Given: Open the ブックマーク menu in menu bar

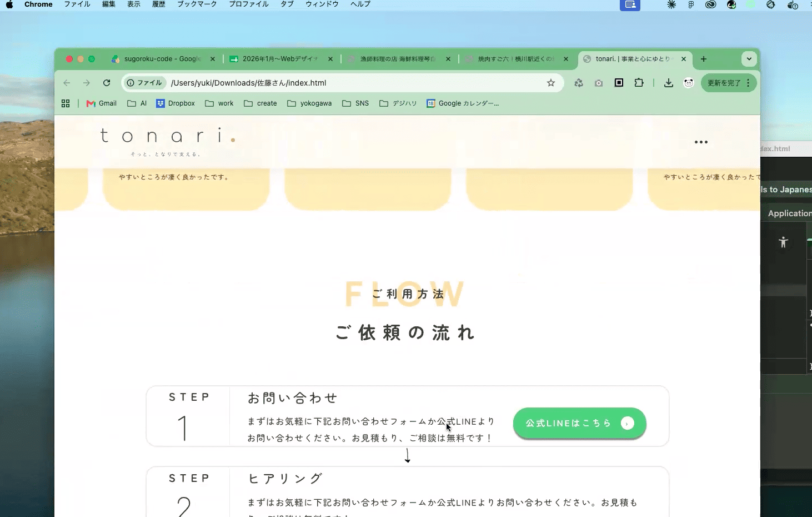Looking at the screenshot, I should pyautogui.click(x=197, y=4).
